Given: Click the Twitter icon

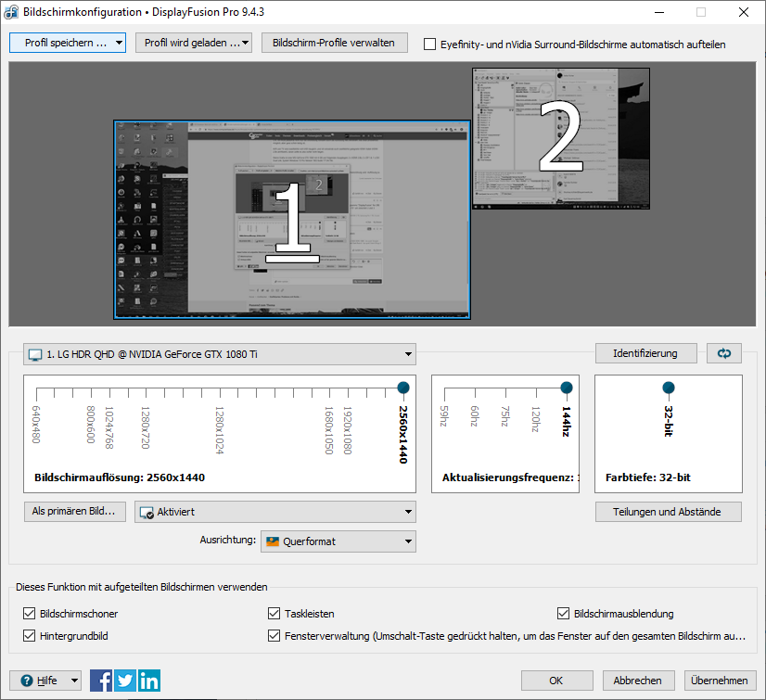Looking at the screenshot, I should click(x=125, y=681).
